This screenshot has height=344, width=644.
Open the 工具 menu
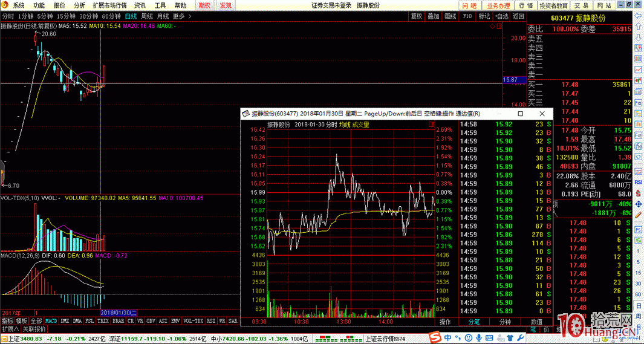(x=160, y=5)
